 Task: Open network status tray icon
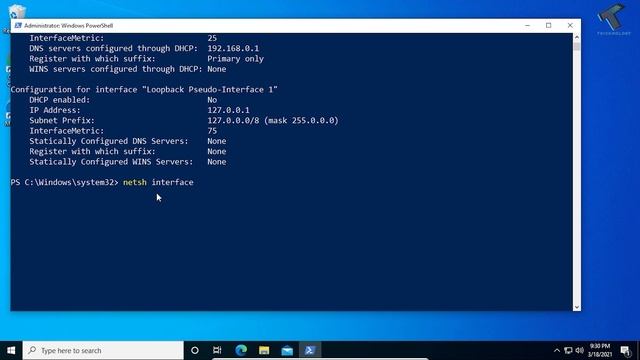(x=568, y=350)
